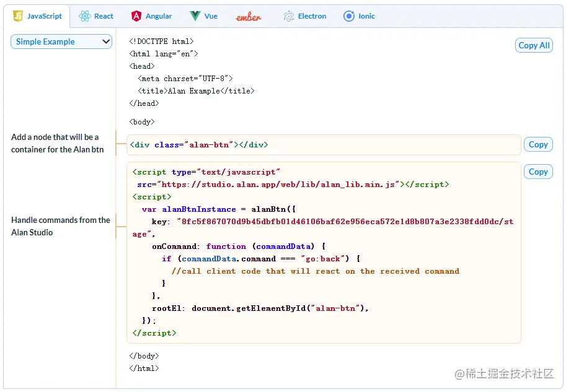Click inside the HTML code display area

pos(248,87)
